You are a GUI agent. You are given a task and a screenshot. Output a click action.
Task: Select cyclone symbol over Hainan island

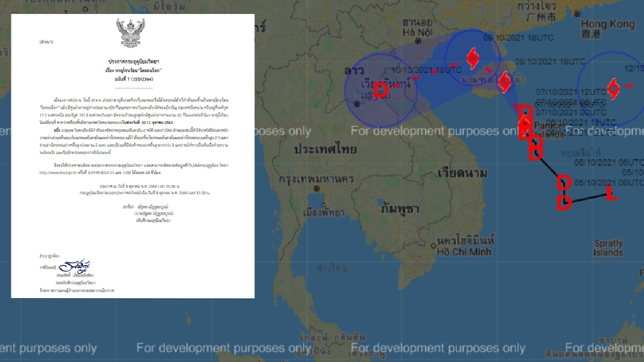[x=504, y=82]
